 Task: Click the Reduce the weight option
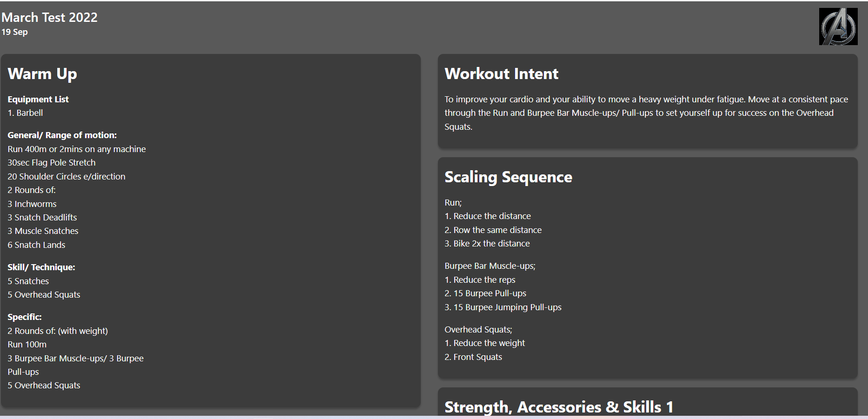point(485,343)
